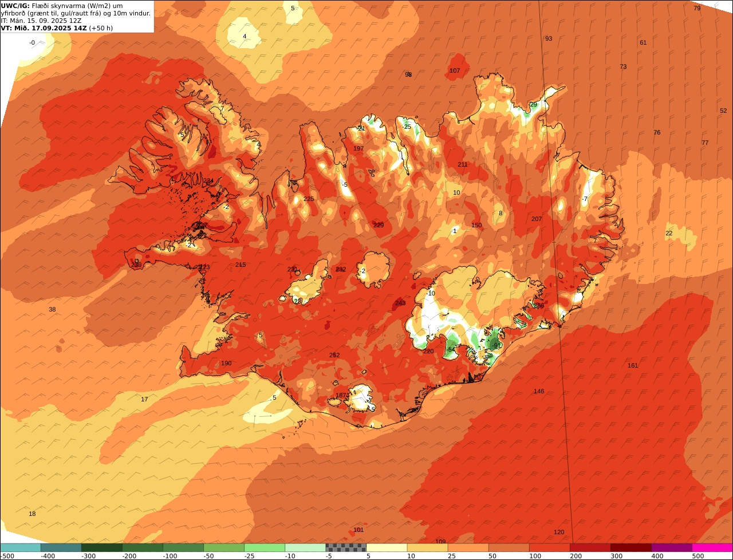The image size is (733, 560).
Task: Click the map value 197 in north Iceland
Action: pos(358,149)
